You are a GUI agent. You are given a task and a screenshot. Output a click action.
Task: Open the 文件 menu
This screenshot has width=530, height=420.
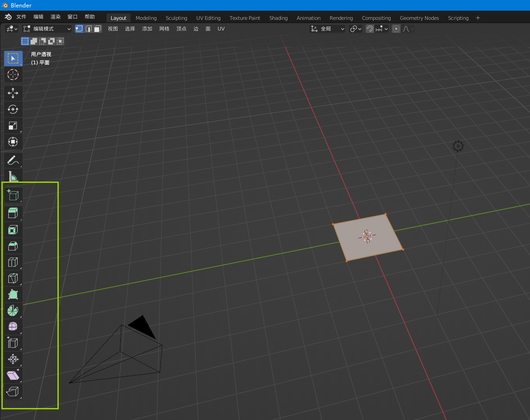pos(21,17)
